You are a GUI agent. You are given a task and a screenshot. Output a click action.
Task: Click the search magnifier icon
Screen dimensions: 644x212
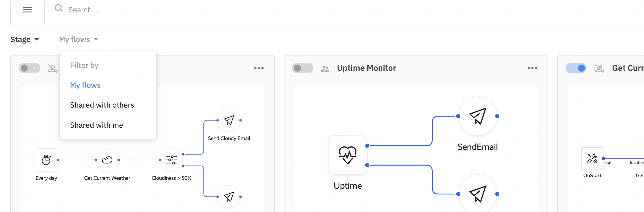[58, 8]
